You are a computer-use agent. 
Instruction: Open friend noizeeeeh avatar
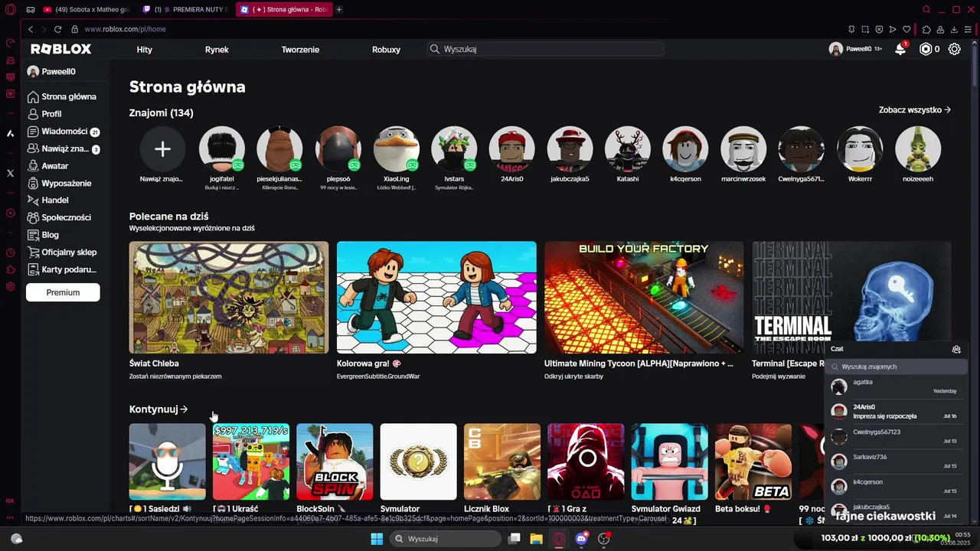[x=918, y=149]
